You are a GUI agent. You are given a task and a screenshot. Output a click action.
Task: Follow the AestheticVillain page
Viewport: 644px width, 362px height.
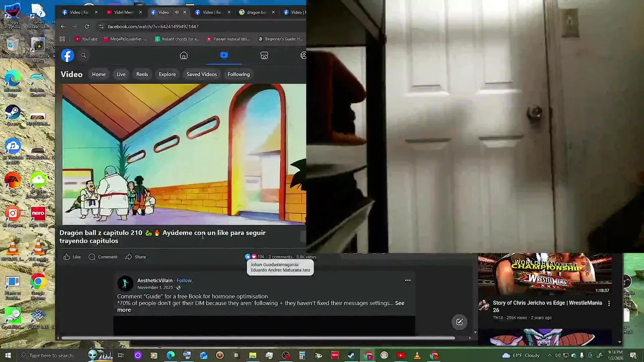[184, 281]
